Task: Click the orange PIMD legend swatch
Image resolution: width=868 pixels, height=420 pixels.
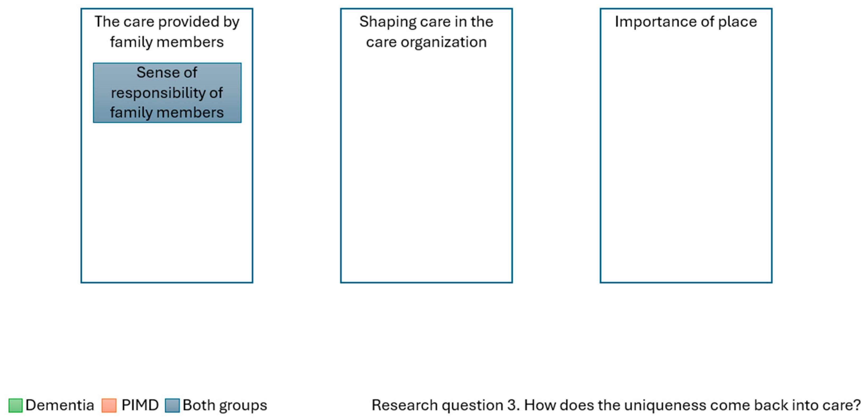Action: (109, 405)
